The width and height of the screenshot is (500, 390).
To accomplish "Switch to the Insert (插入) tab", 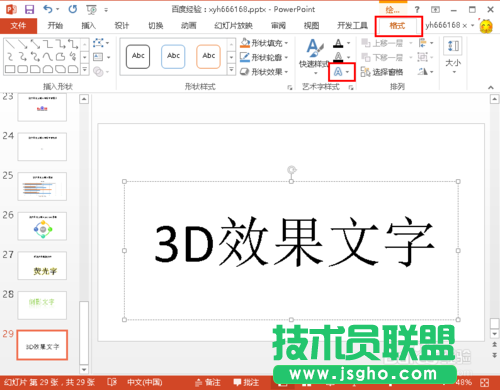I will point(88,26).
